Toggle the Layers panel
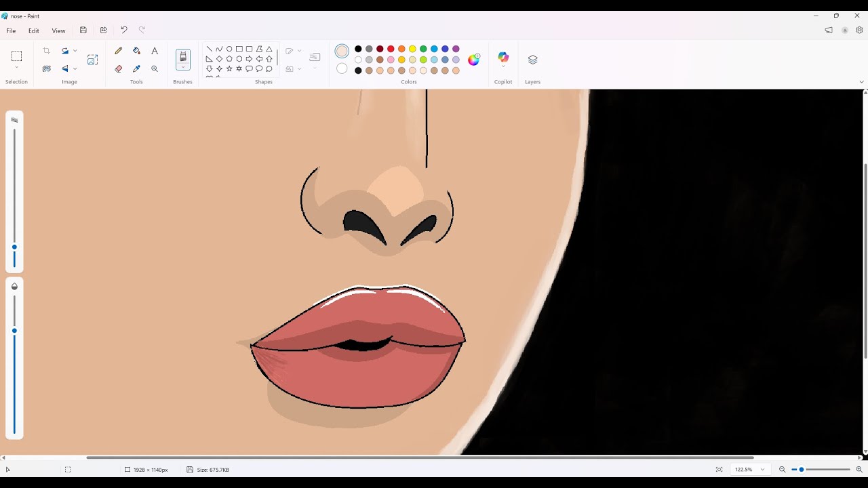Screen dimensions: 868x488 (x=532, y=60)
